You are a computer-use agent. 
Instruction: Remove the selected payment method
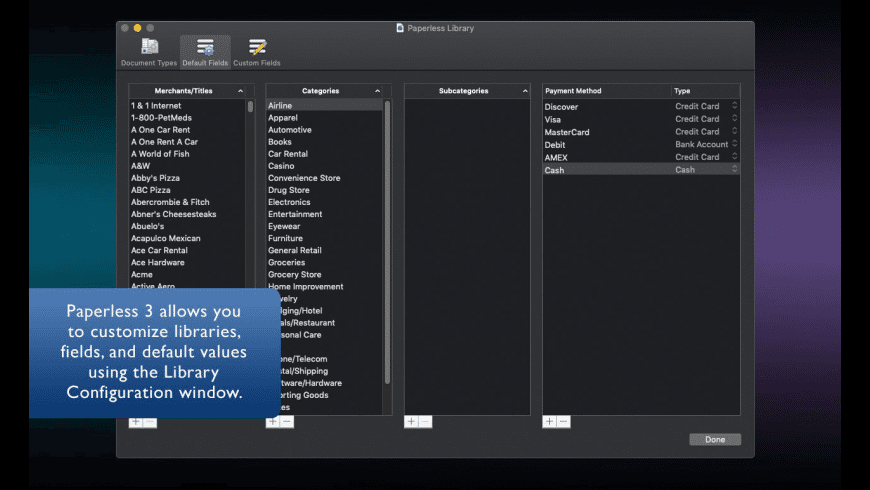click(x=563, y=422)
